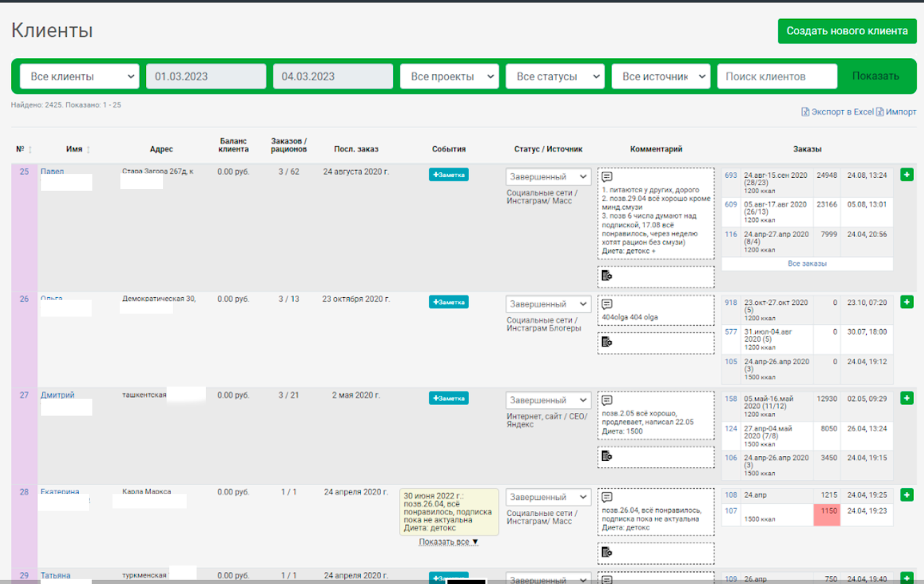Click end date field 04.03.2023

pos(333,76)
